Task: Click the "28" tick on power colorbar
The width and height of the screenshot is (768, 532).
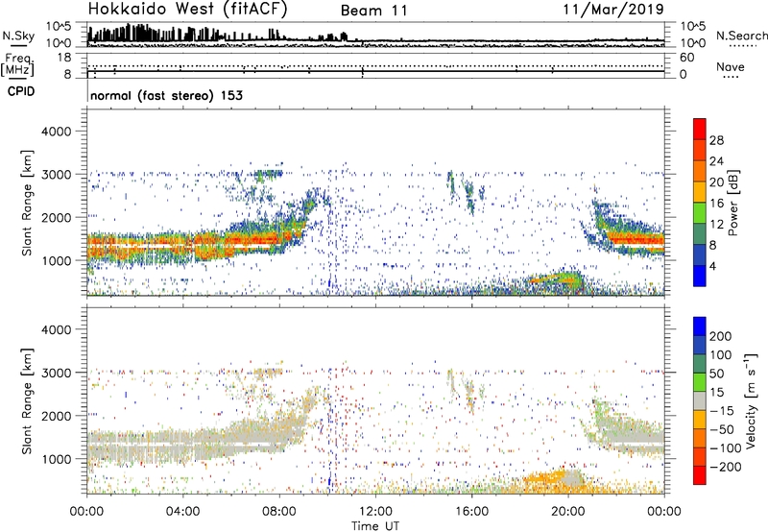Action: pos(716,140)
